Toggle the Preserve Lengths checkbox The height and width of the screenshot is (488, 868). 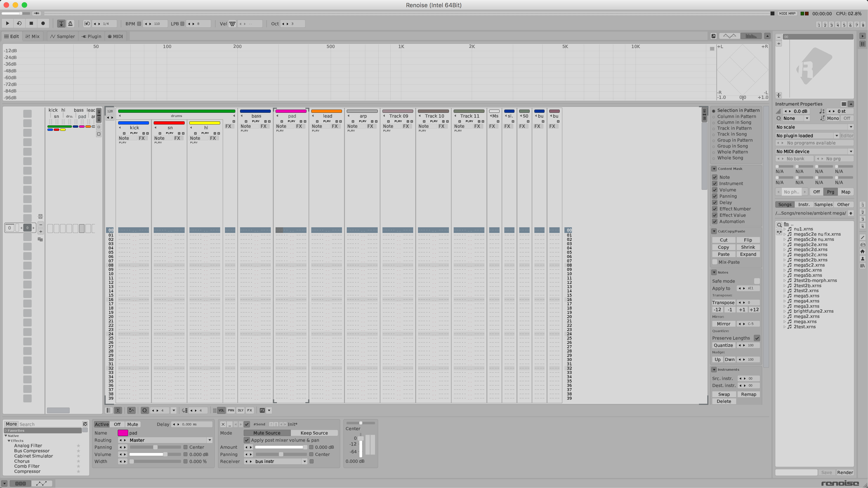coord(757,338)
